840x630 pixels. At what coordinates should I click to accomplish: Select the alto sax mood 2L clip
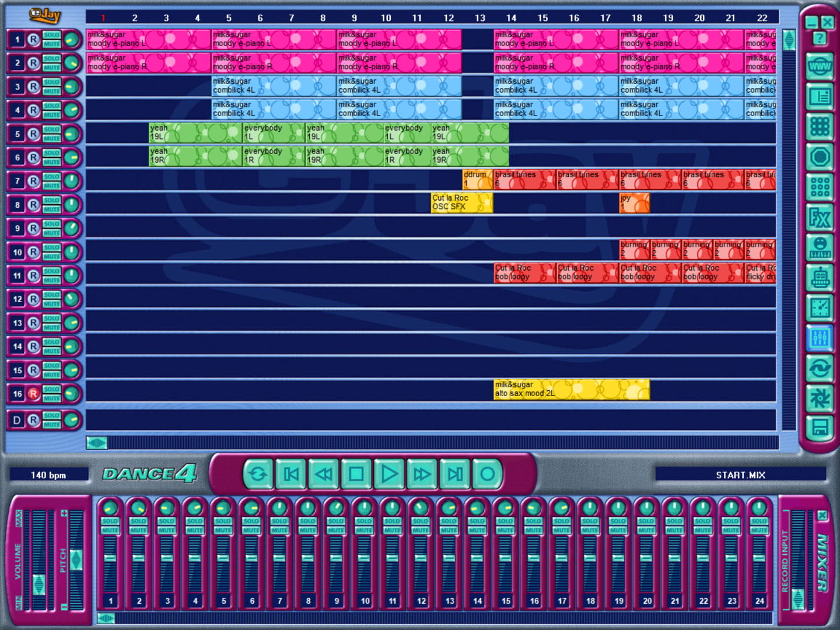click(571, 389)
